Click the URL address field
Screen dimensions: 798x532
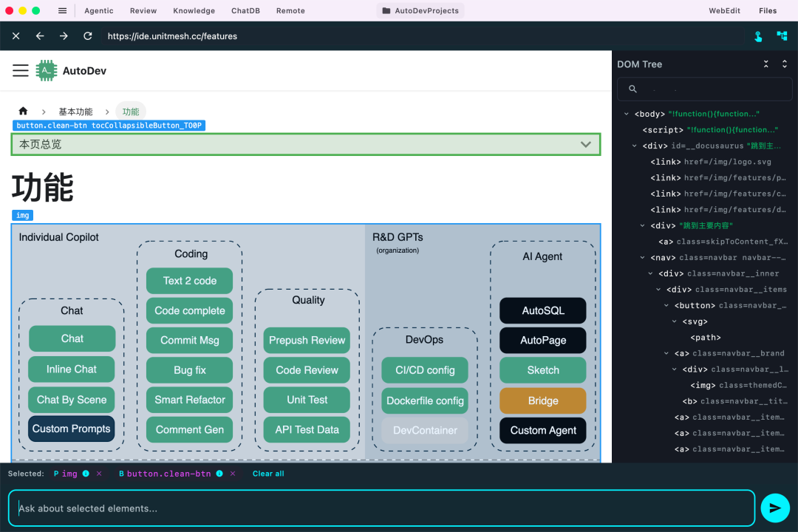click(x=423, y=36)
